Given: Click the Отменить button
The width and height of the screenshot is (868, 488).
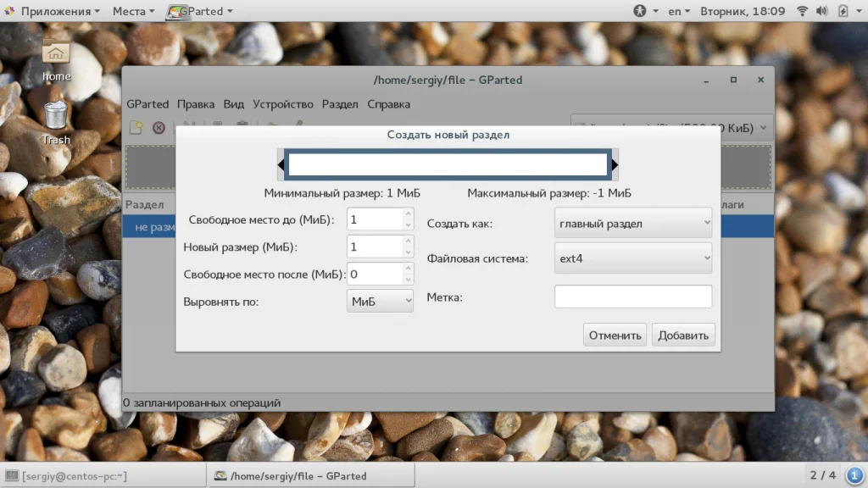Looking at the screenshot, I should pyautogui.click(x=615, y=335).
